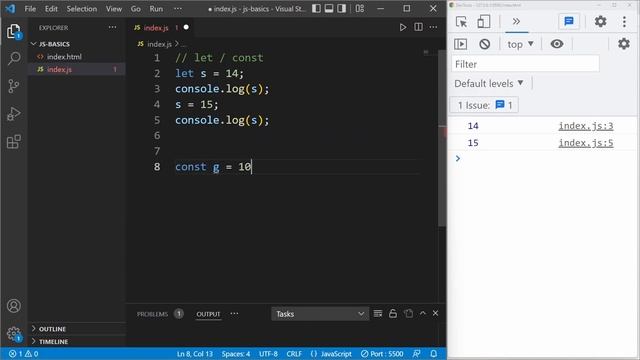The image size is (640, 360).
Task: Open JavaScript context top dropdown
Action: 520,44
